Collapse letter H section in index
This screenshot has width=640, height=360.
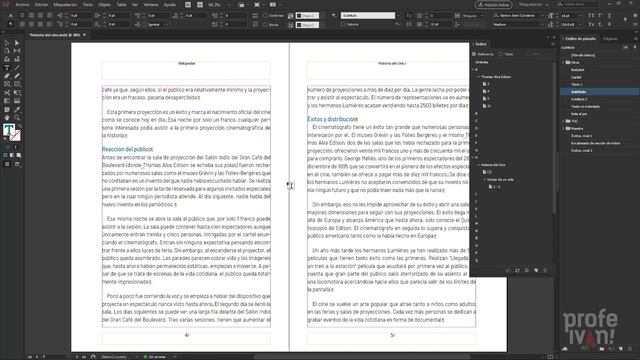(x=473, y=158)
